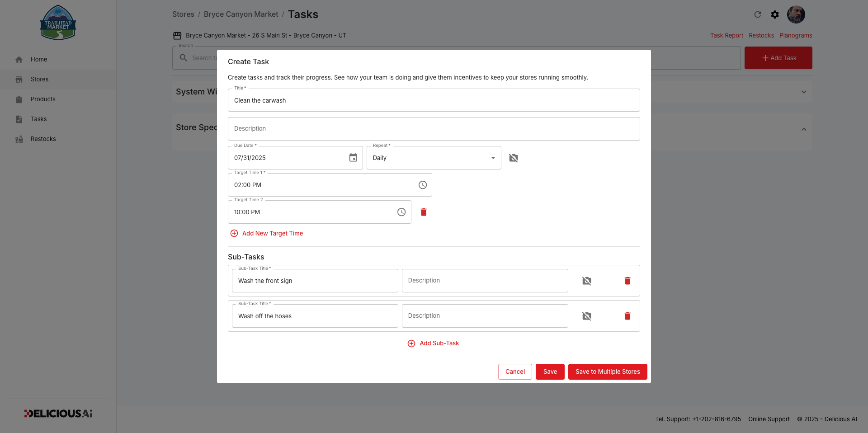Click the Add Task button
868x433 pixels.
pos(778,58)
